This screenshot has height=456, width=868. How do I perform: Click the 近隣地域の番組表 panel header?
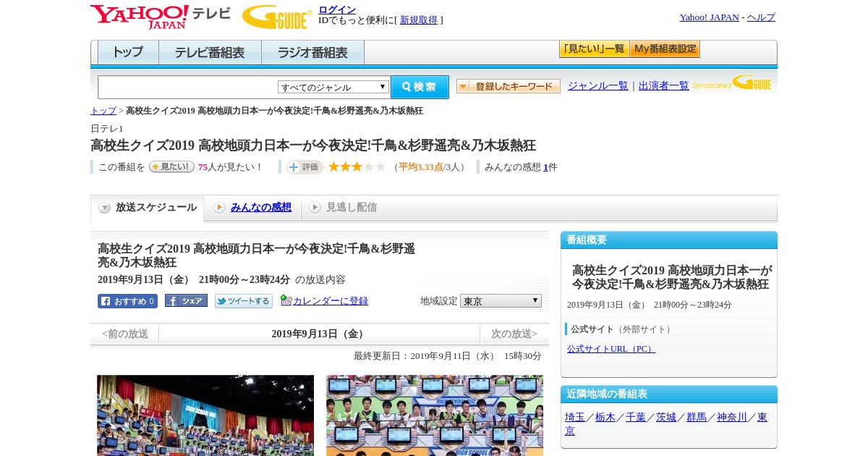tap(669, 394)
